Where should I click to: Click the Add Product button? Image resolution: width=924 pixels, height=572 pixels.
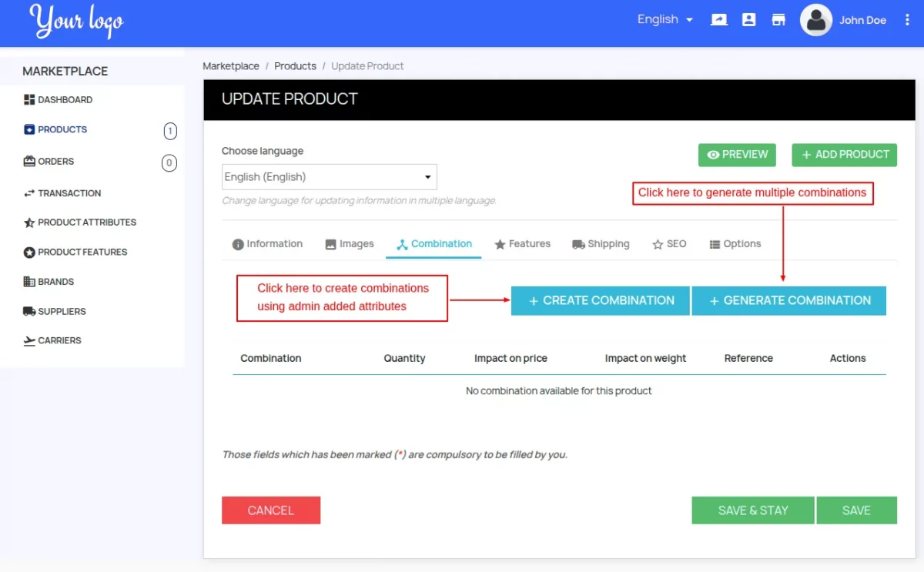845,155
